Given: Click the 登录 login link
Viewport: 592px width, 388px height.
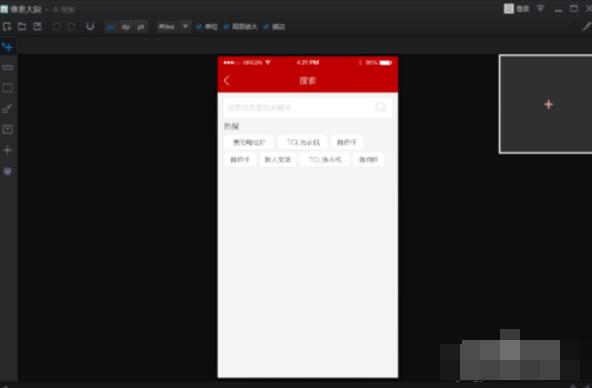Looking at the screenshot, I should pos(523,9).
